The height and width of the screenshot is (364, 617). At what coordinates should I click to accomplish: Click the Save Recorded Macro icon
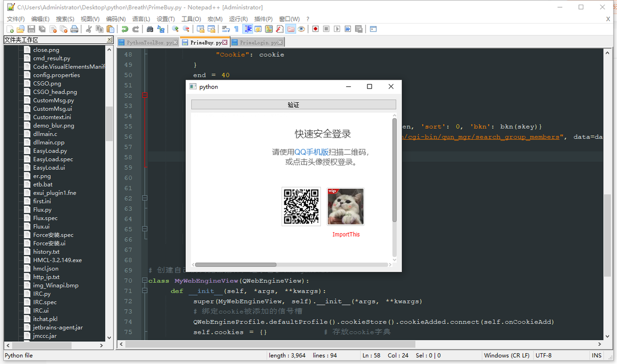point(359,29)
